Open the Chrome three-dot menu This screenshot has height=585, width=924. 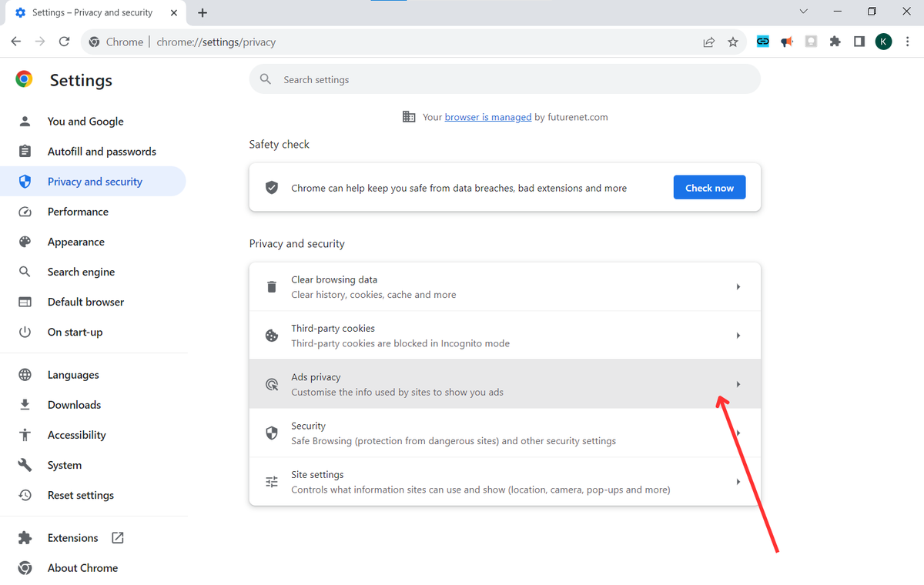[907, 42]
